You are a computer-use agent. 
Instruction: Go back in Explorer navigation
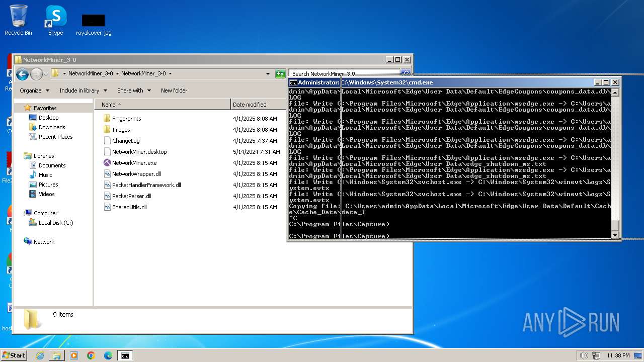[x=22, y=74]
